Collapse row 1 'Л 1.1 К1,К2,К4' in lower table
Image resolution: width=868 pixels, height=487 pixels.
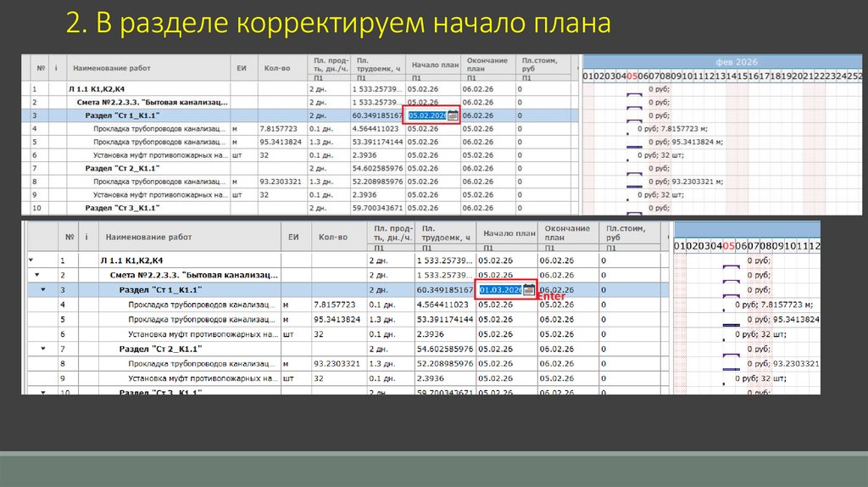31,260
